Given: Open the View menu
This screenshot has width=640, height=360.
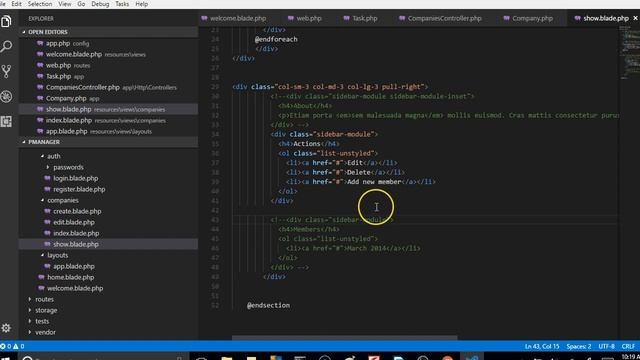Looking at the screenshot, I should 64,4.
